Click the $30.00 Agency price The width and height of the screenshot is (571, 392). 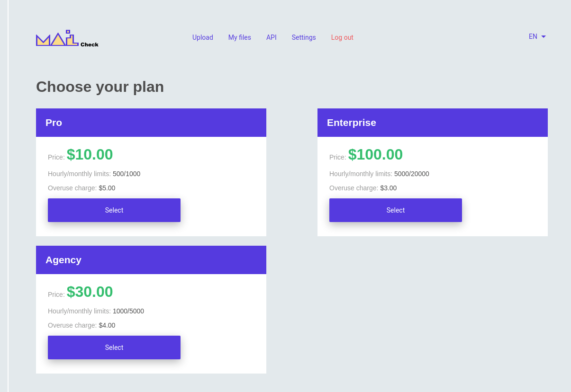pos(90,292)
